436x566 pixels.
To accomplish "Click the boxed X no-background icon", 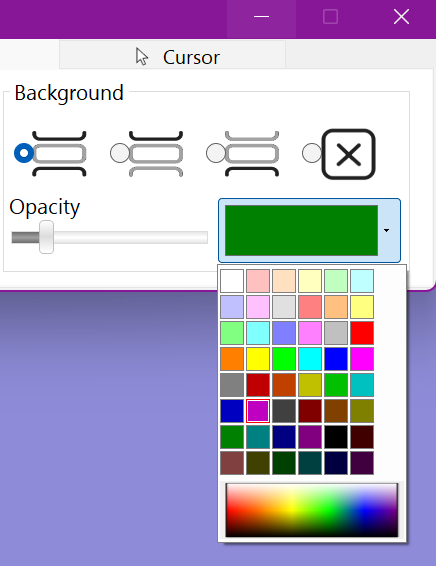I will 349,154.
